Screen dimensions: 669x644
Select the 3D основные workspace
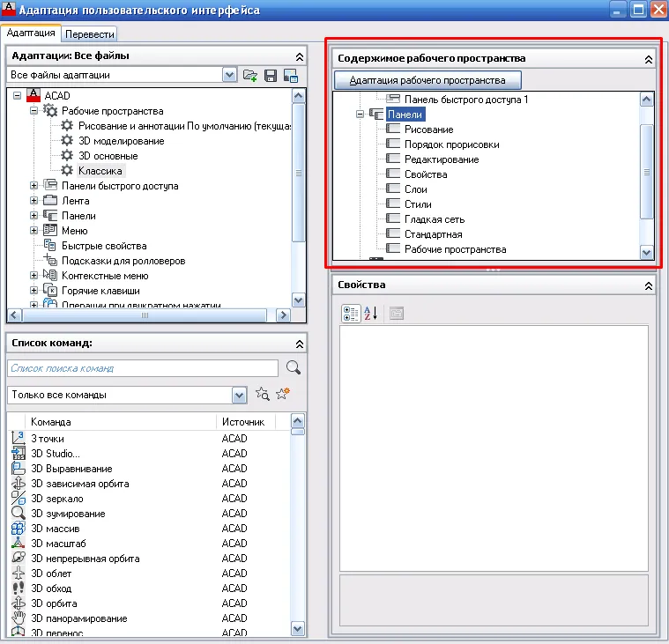click(x=108, y=156)
